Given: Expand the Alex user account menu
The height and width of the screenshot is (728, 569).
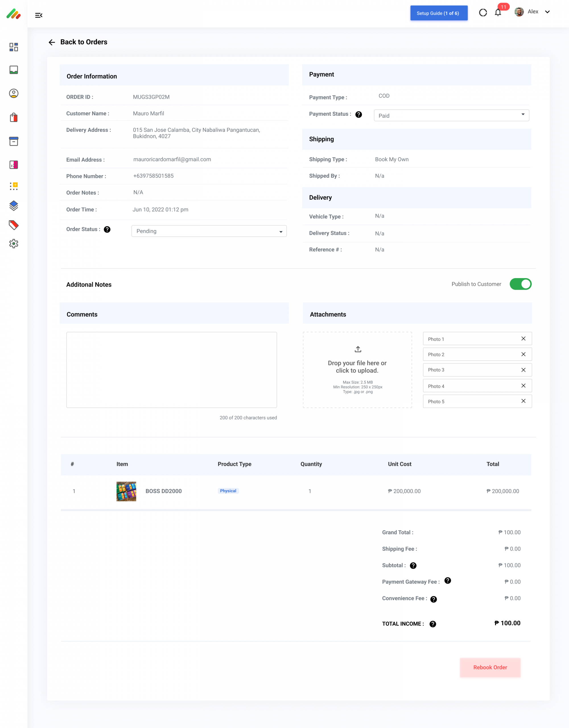Looking at the screenshot, I should pyautogui.click(x=547, y=12).
